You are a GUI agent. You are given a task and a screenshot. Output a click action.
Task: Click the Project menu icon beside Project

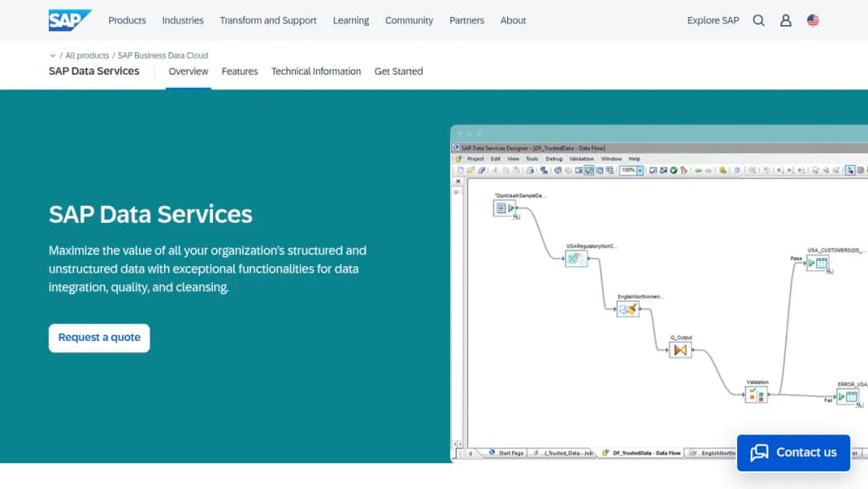[x=459, y=159]
